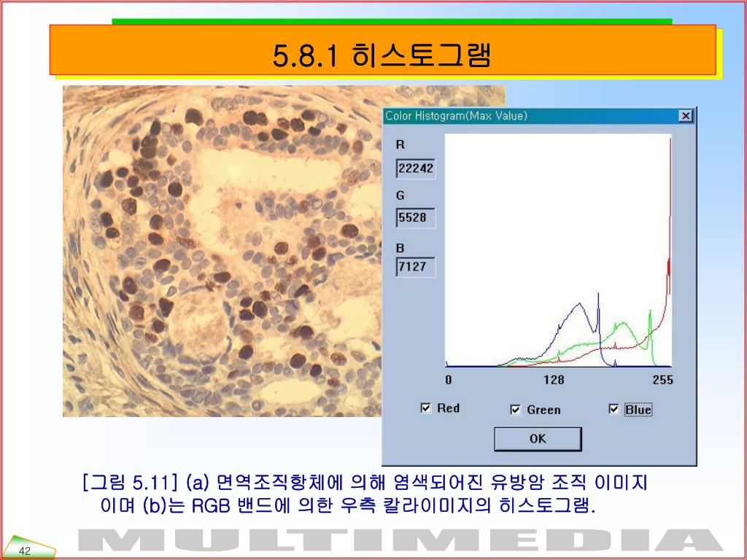Click the 255 axis label
Viewport: 747px width, 560px height.
click(x=663, y=380)
